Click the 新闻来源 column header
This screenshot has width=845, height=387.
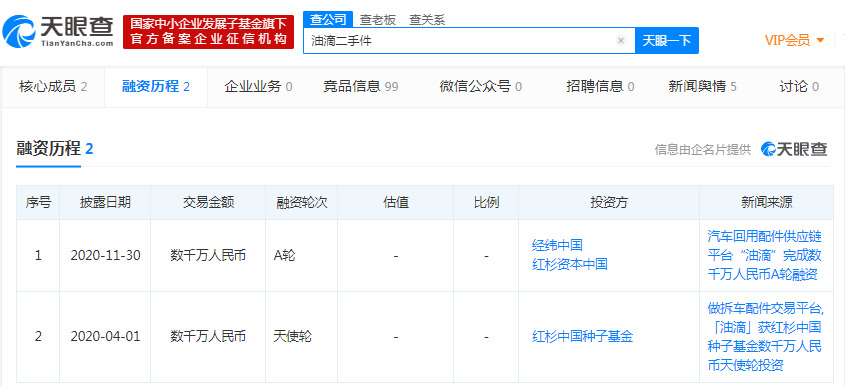pyautogui.click(x=766, y=203)
